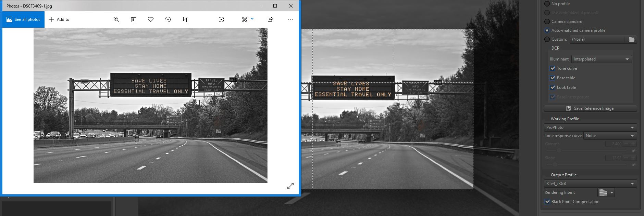Increase the Gamma value with plus
Image resolution: width=644 pixels, height=216 pixels.
click(x=633, y=144)
